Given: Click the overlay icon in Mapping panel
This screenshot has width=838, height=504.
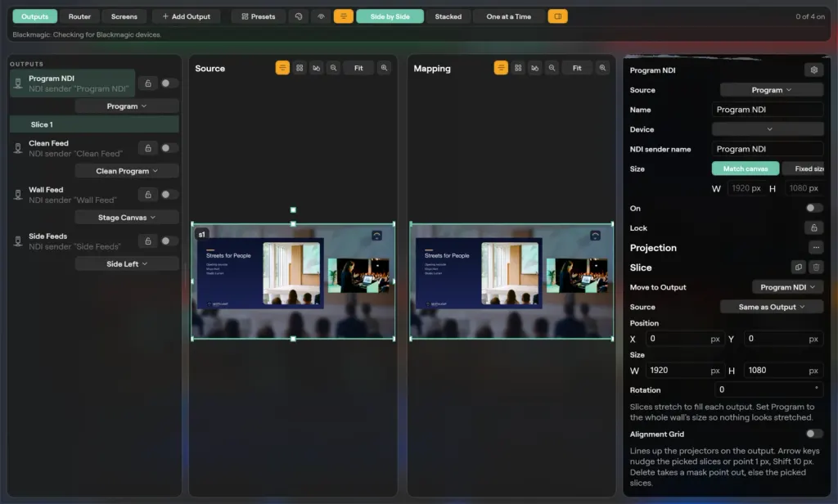Looking at the screenshot, I should (x=535, y=68).
